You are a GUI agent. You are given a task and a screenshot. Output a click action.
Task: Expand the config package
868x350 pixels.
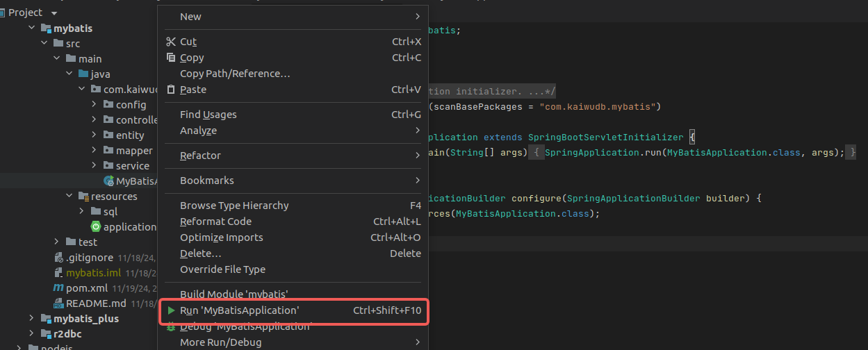pyautogui.click(x=95, y=105)
